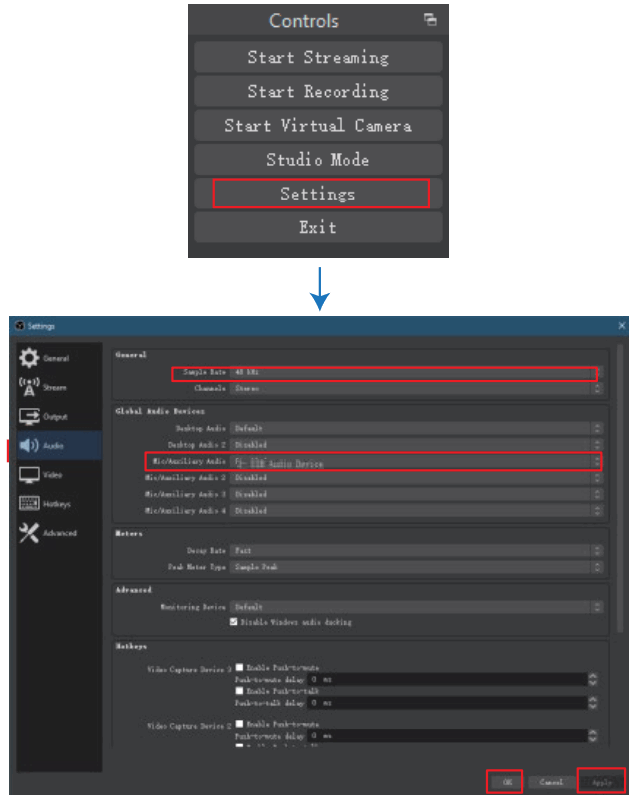This screenshot has width=635, height=802.
Task: Click the Video monitor icon
Action: pos(29,475)
